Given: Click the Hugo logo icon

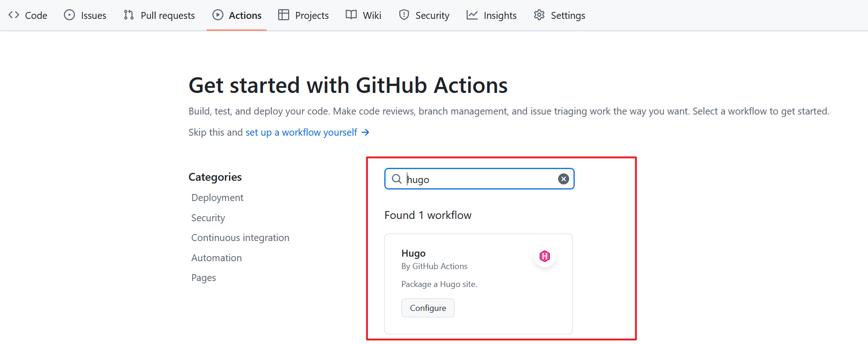Looking at the screenshot, I should coord(545,256).
